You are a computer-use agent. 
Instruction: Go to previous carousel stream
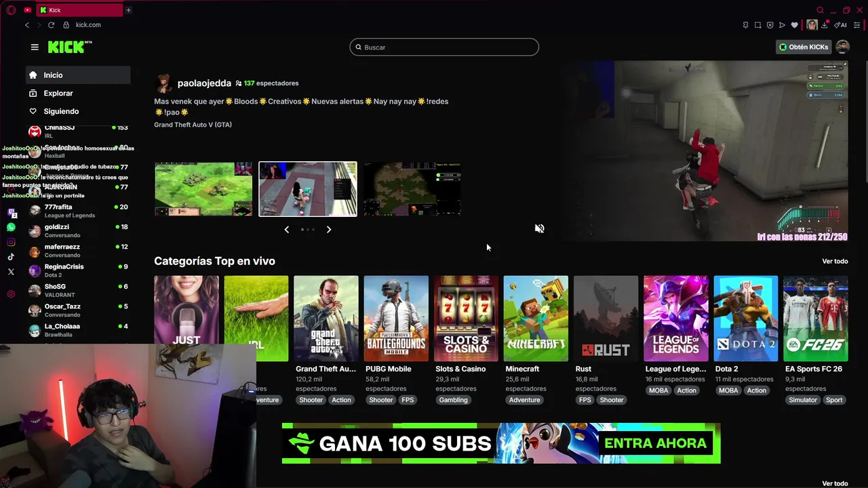coord(287,230)
